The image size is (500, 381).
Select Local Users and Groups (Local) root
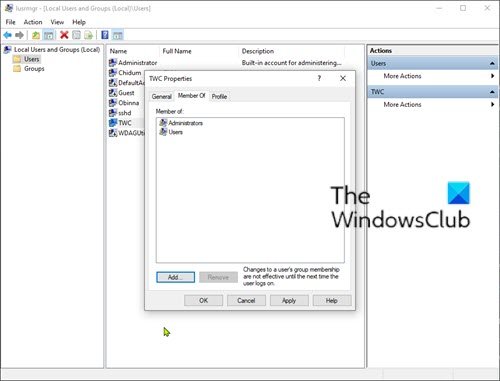(x=57, y=50)
